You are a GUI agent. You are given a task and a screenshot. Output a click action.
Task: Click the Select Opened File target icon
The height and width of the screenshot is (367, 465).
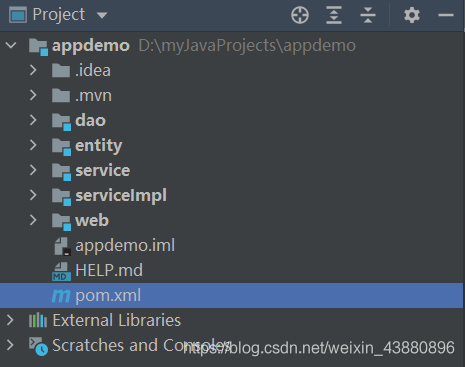click(300, 15)
